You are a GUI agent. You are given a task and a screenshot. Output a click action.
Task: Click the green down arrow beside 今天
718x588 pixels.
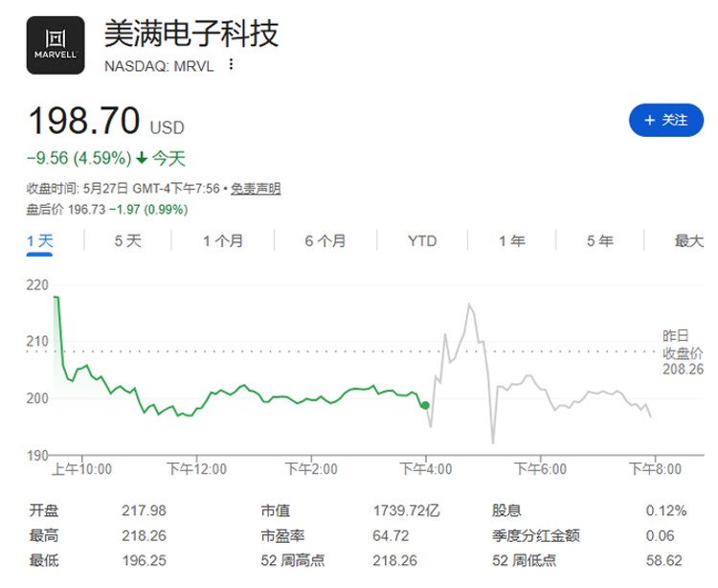pos(142,158)
